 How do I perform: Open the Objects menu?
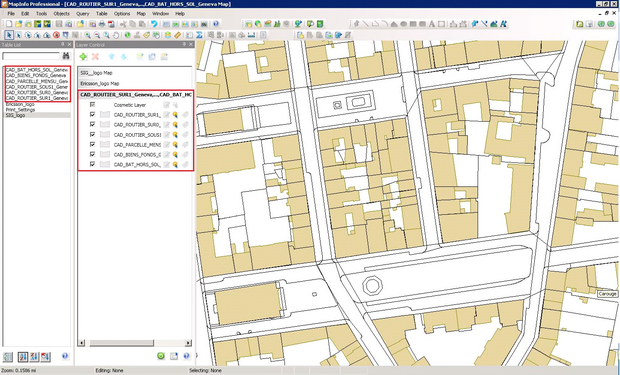pos(61,13)
